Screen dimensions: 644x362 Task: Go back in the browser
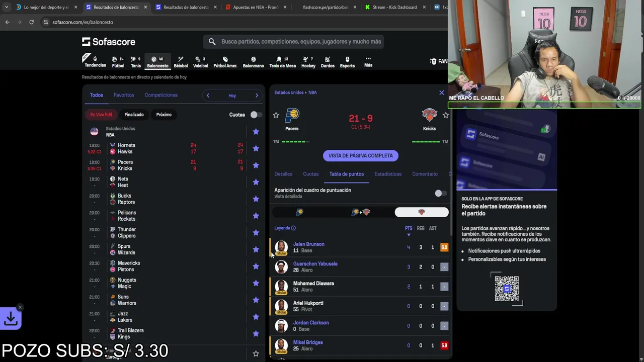7,22
